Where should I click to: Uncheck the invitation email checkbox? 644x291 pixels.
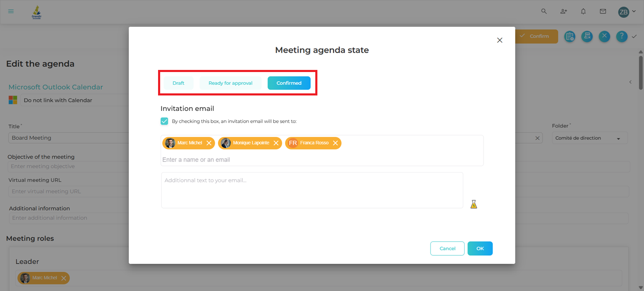click(x=164, y=121)
